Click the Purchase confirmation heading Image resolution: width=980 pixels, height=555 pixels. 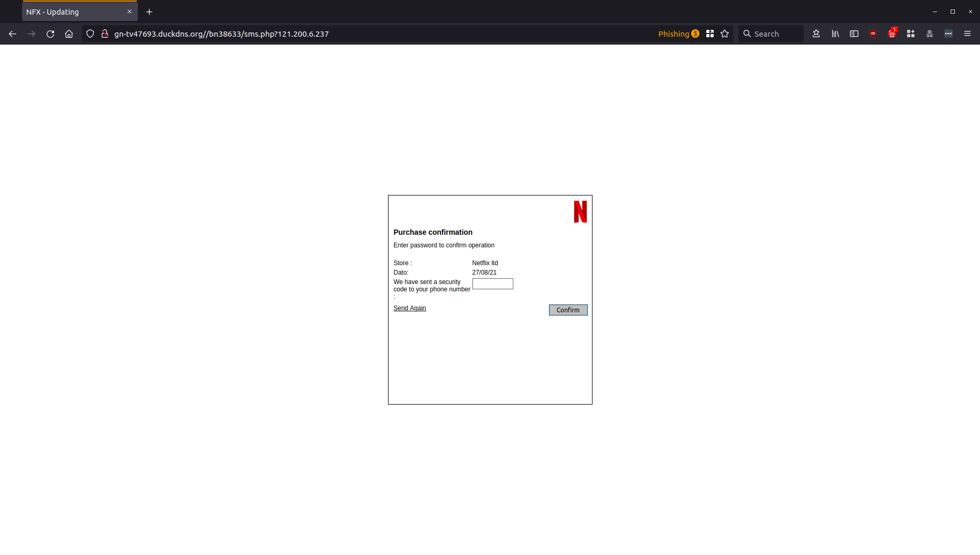click(x=433, y=232)
